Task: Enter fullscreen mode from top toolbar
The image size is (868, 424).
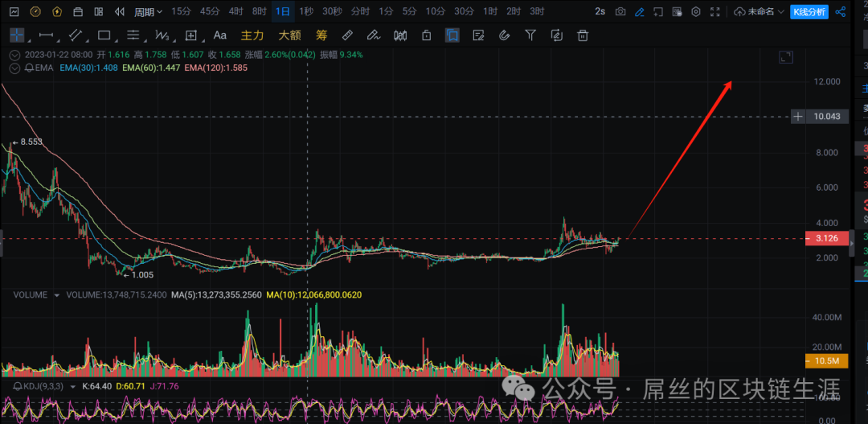Action: point(714,12)
